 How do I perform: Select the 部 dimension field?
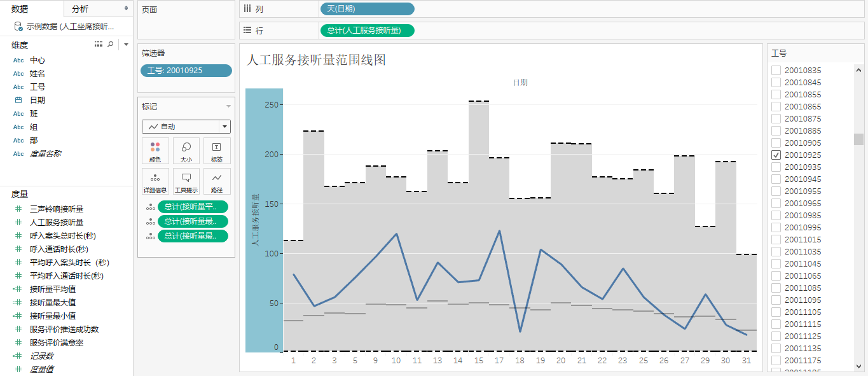[34, 141]
